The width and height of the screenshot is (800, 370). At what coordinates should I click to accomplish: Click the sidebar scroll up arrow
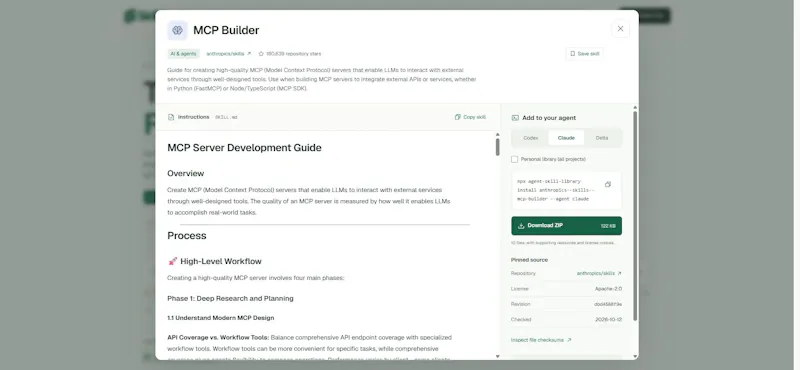tap(635, 108)
